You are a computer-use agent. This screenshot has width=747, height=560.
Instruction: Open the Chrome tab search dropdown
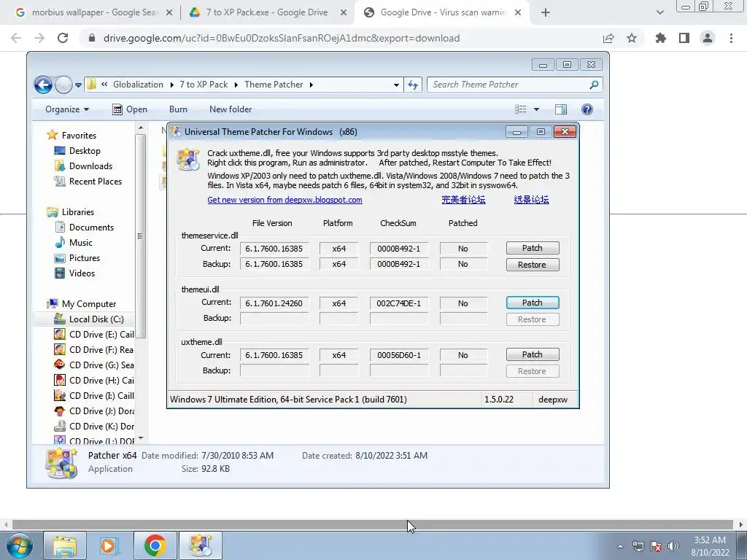[659, 12]
